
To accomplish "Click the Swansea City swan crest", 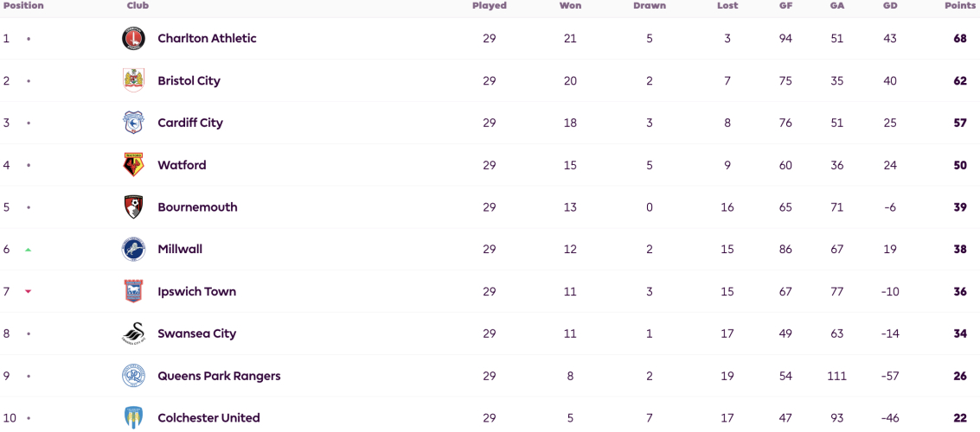I will [x=133, y=334].
